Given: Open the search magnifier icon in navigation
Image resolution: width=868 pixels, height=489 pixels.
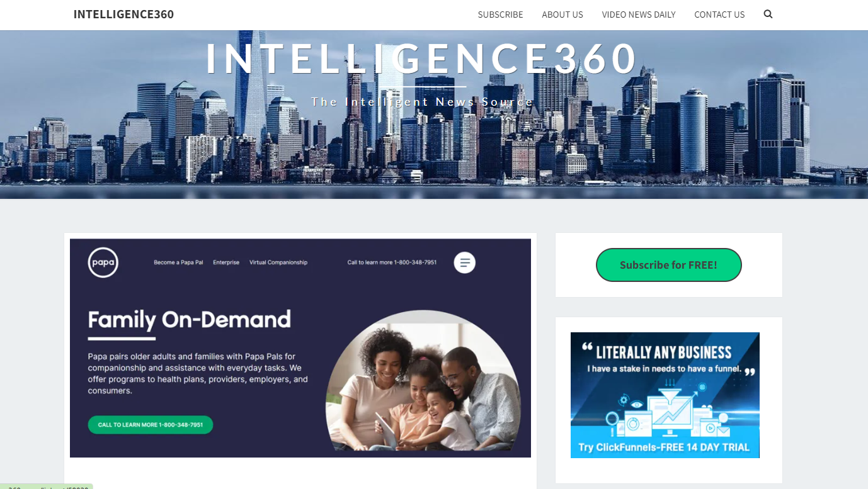Looking at the screenshot, I should point(768,14).
